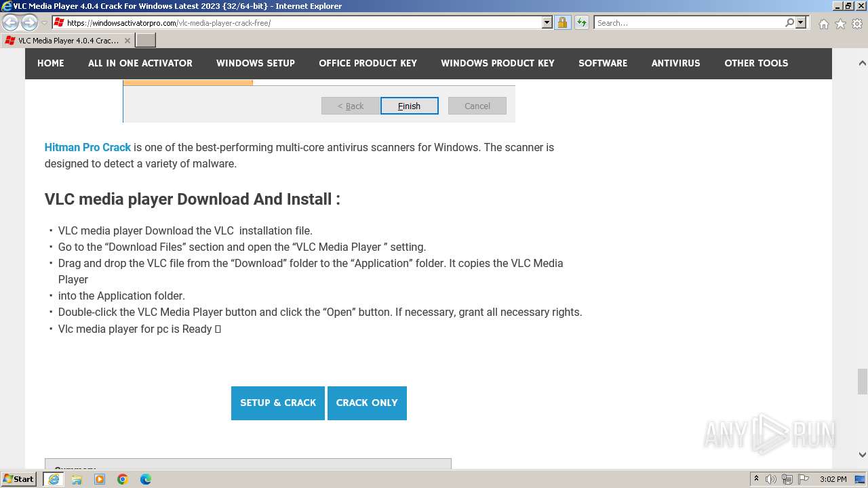The height and width of the screenshot is (488, 868).
Task: Show hidden tray icons arrow
Action: coord(756,479)
